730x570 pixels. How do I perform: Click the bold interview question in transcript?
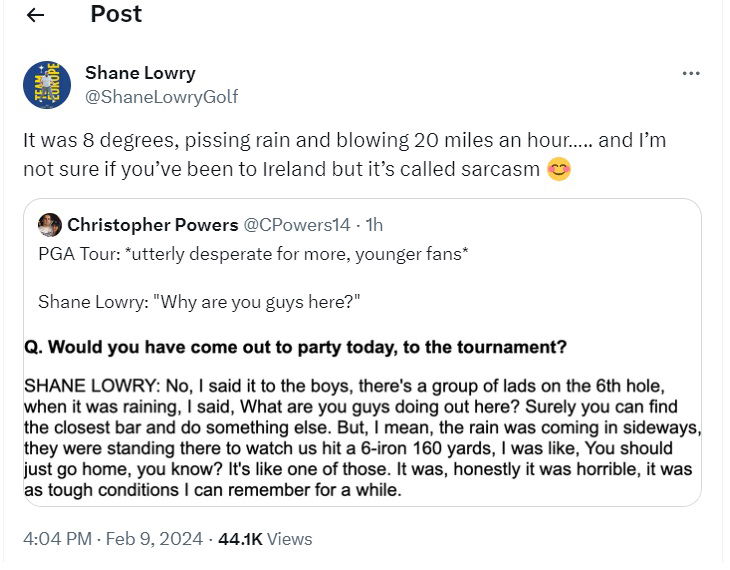coord(295,348)
